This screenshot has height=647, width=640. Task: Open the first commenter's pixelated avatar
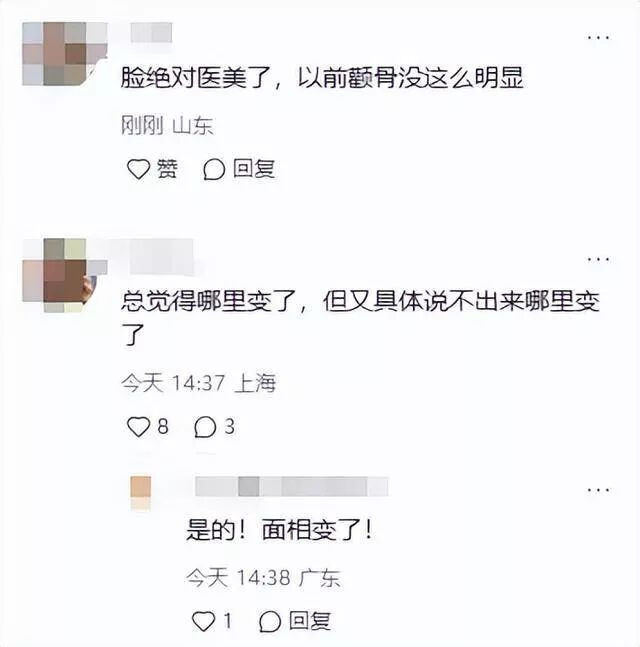pos(65,54)
